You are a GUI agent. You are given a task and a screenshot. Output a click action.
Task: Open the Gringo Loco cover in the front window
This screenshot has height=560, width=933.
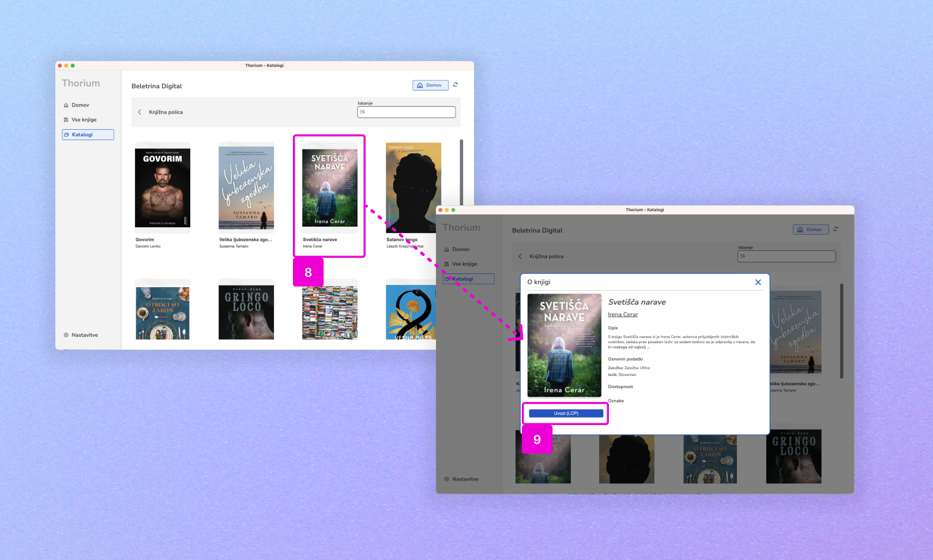coord(794,456)
